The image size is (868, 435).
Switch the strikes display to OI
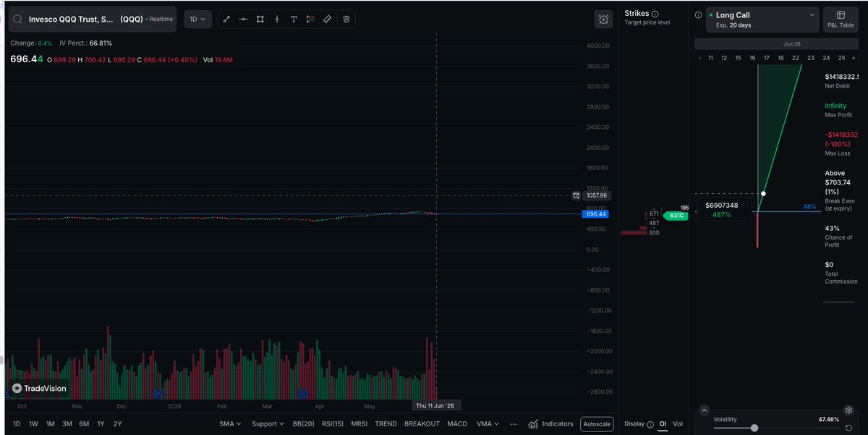pos(663,424)
